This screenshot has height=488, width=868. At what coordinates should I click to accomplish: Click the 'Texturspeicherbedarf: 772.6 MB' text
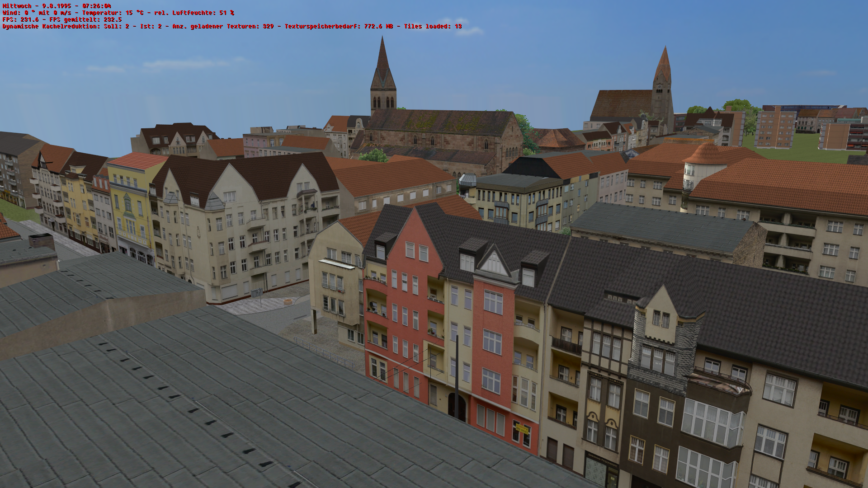pos(338,26)
